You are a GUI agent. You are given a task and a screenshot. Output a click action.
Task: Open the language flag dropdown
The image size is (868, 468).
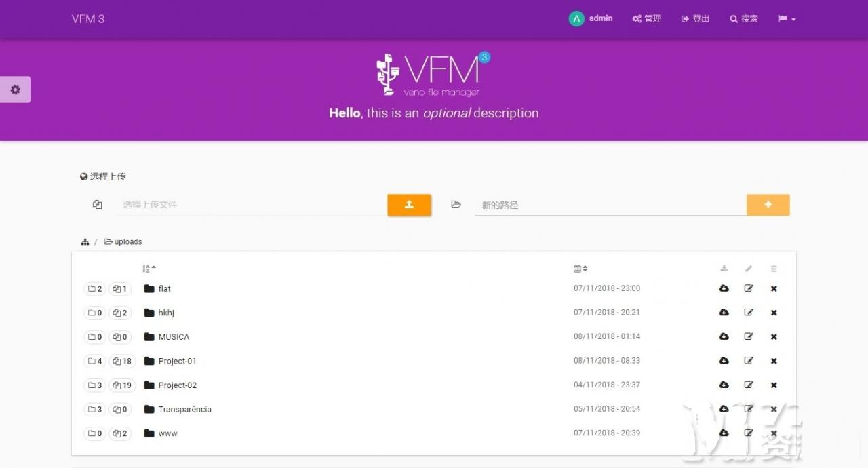point(787,19)
